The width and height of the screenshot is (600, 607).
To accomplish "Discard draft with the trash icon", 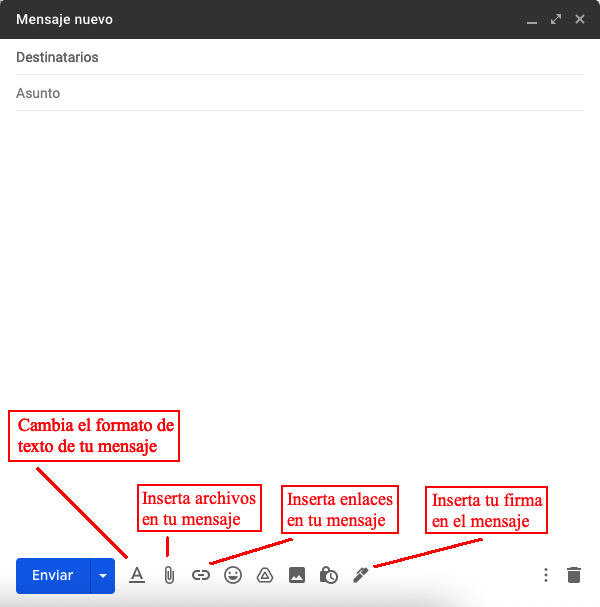I will [x=574, y=575].
